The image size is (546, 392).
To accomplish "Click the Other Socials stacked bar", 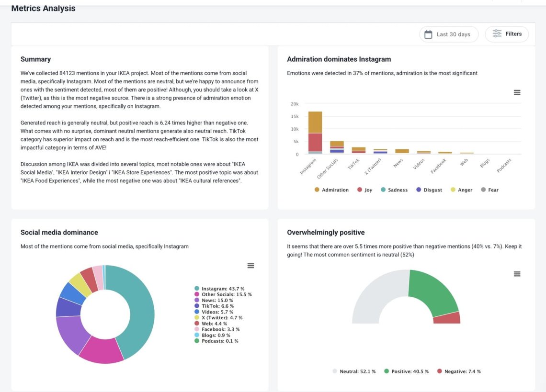I will (x=337, y=147).
